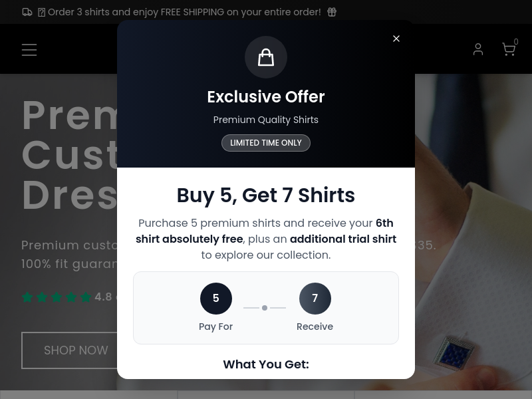Click the Exclusive Offer title
This screenshot has width=532, height=399.
point(266,96)
